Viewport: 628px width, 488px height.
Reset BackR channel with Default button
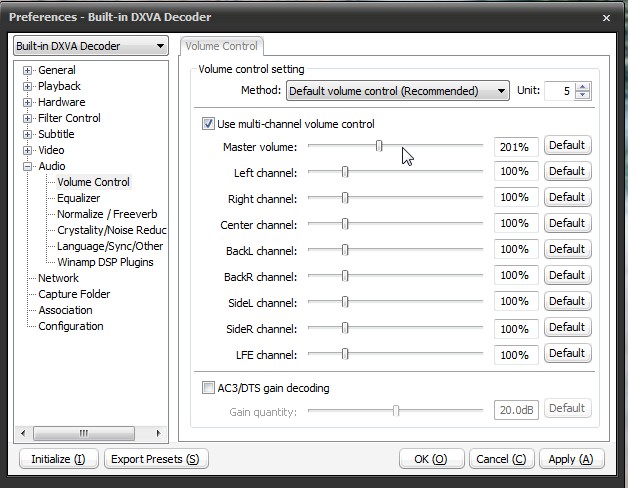[567, 276]
